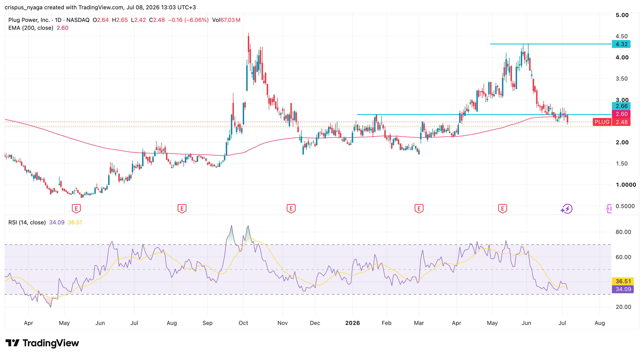Click the 1.0000 price axis label
This screenshot has height=357, width=644.
point(626,185)
